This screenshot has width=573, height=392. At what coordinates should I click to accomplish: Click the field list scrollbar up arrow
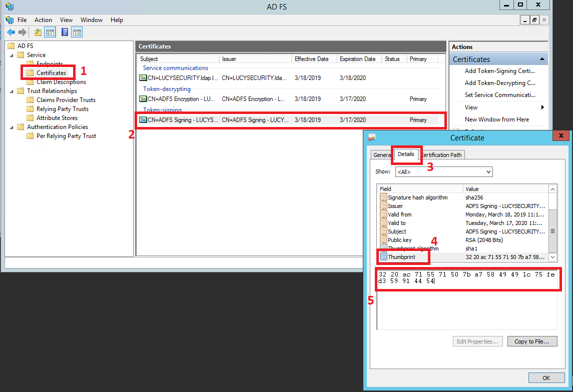click(552, 189)
